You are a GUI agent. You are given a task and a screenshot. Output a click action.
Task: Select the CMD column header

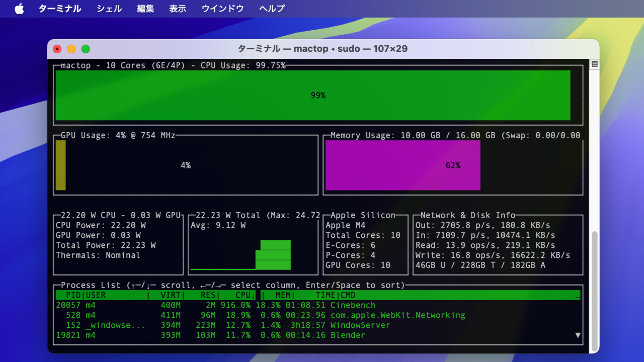(x=348, y=295)
